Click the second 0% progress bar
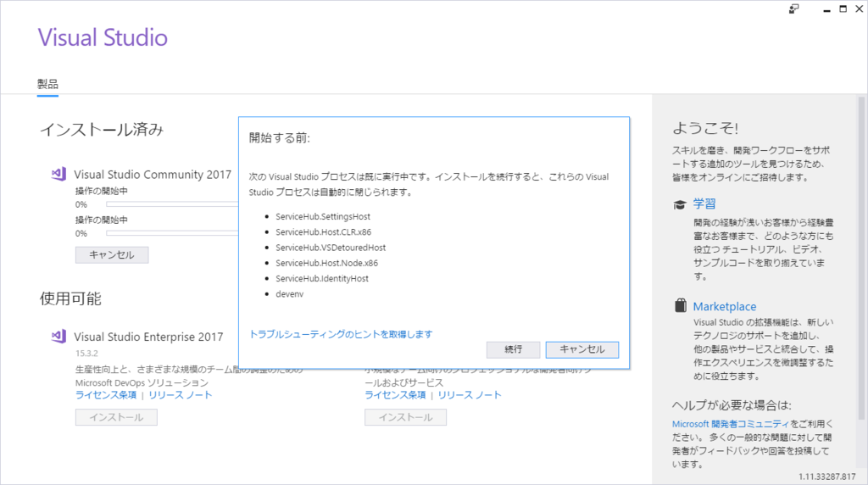 click(172, 233)
